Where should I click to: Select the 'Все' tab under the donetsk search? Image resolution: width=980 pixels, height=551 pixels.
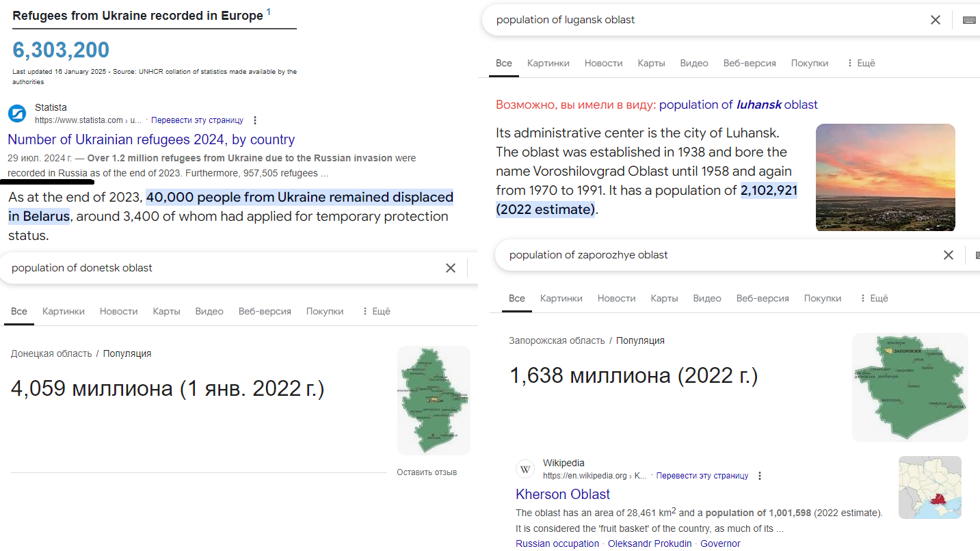click(19, 311)
